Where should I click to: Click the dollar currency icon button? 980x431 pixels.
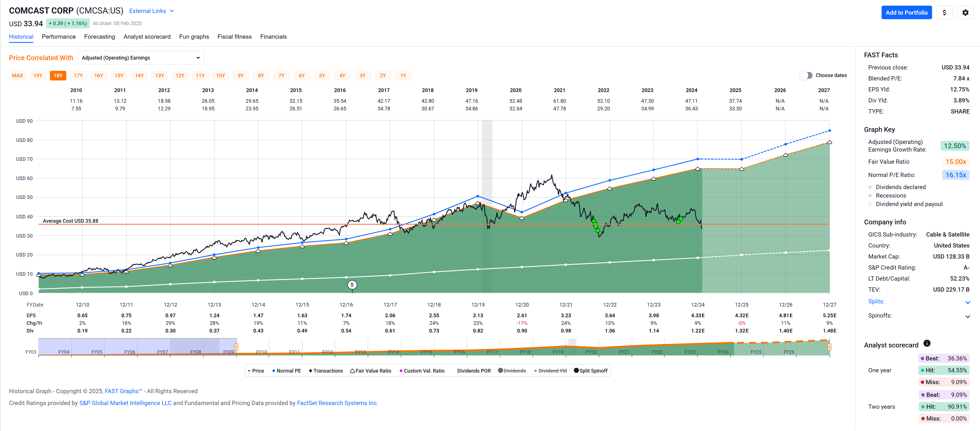click(x=944, y=13)
